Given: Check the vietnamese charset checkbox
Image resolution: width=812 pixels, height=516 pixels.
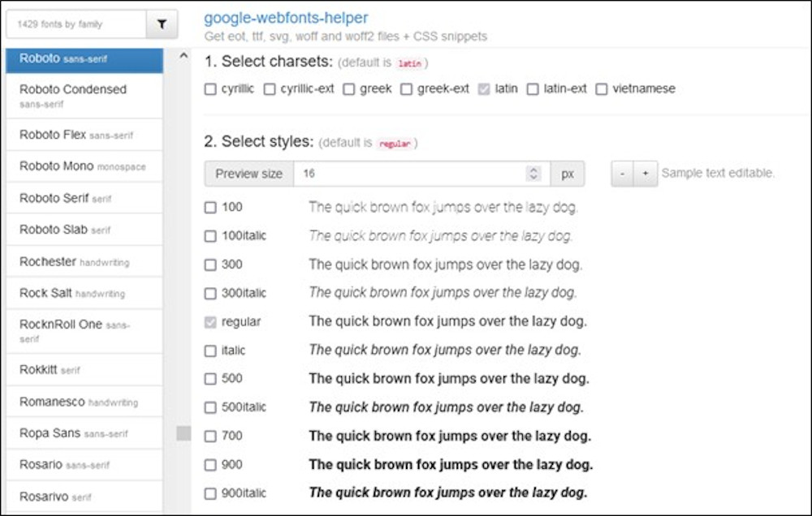Looking at the screenshot, I should (601, 89).
